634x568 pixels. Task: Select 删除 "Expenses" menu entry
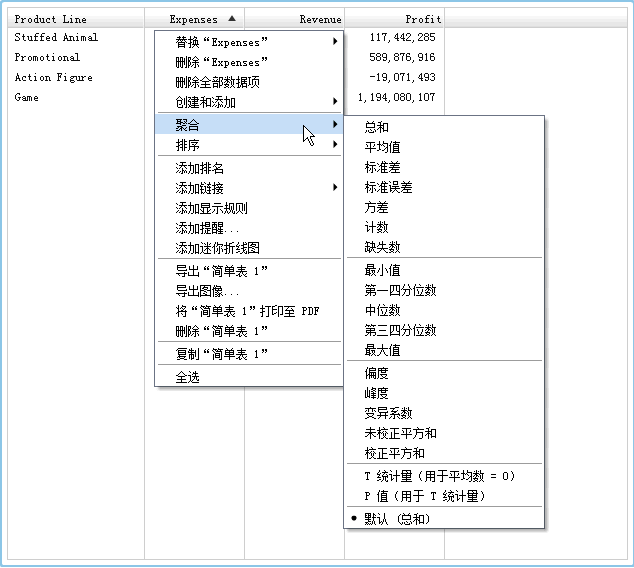[x=249, y=62]
